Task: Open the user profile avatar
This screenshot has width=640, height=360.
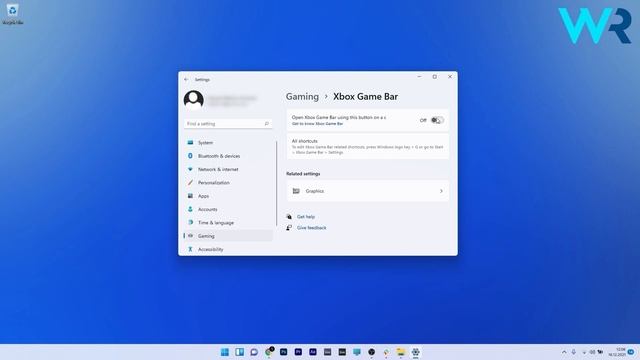Action: 193,100
